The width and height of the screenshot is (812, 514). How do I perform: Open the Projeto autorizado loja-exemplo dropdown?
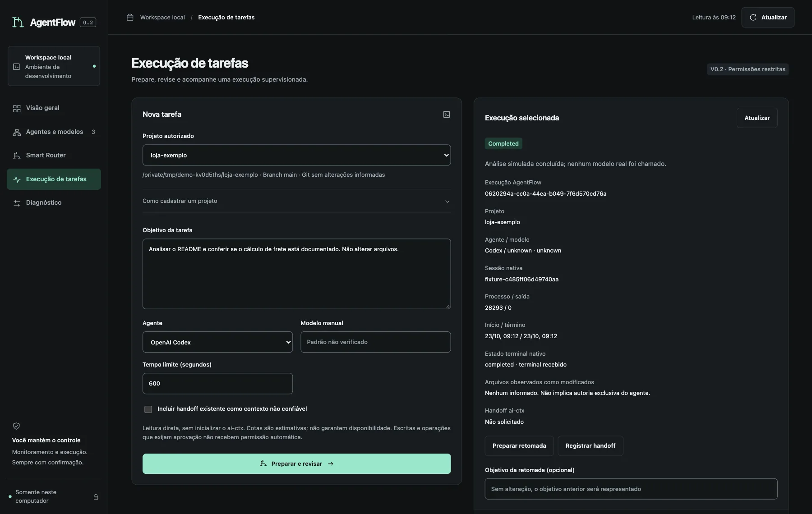click(x=296, y=155)
